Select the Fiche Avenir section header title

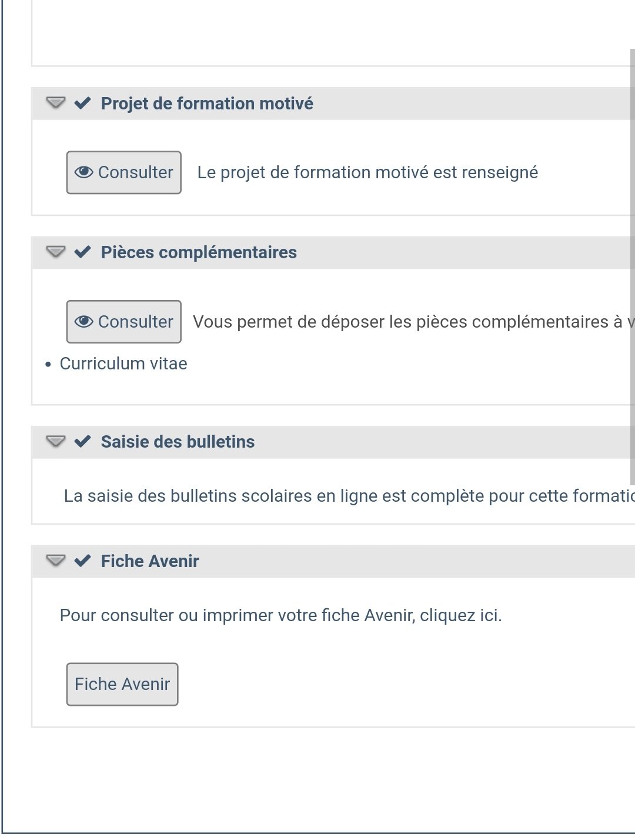tap(150, 561)
